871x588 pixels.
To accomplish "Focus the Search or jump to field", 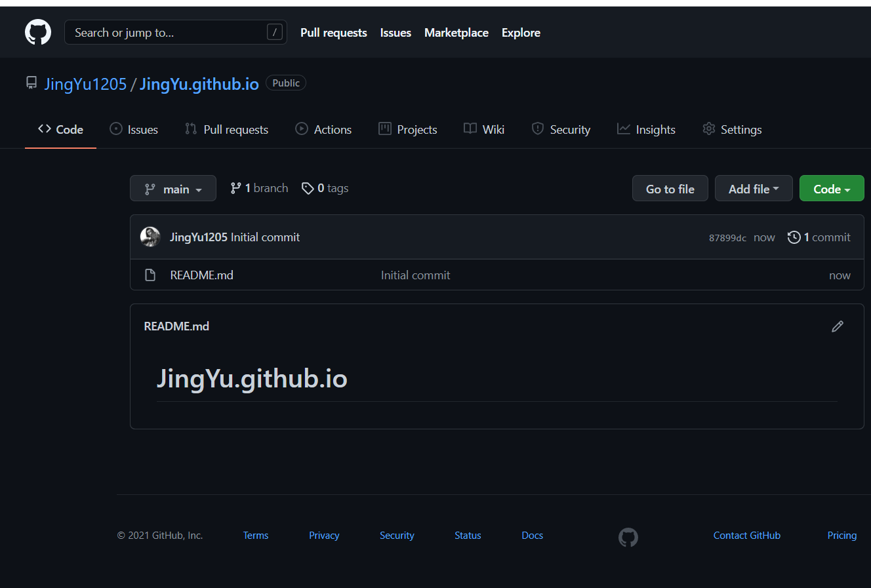I will point(176,32).
